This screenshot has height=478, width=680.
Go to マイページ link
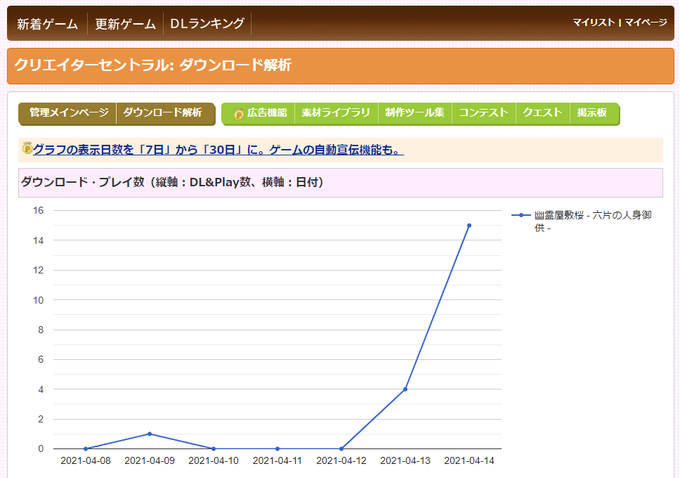pos(645,22)
